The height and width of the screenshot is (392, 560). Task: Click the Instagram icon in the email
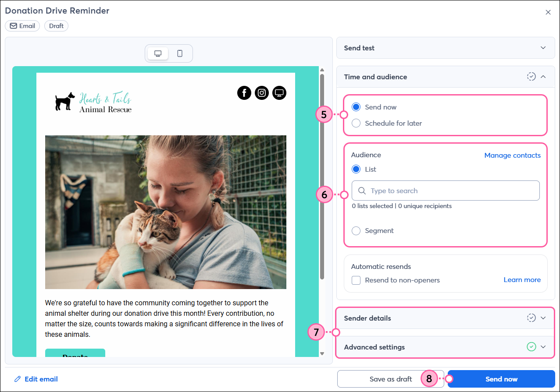click(x=262, y=92)
